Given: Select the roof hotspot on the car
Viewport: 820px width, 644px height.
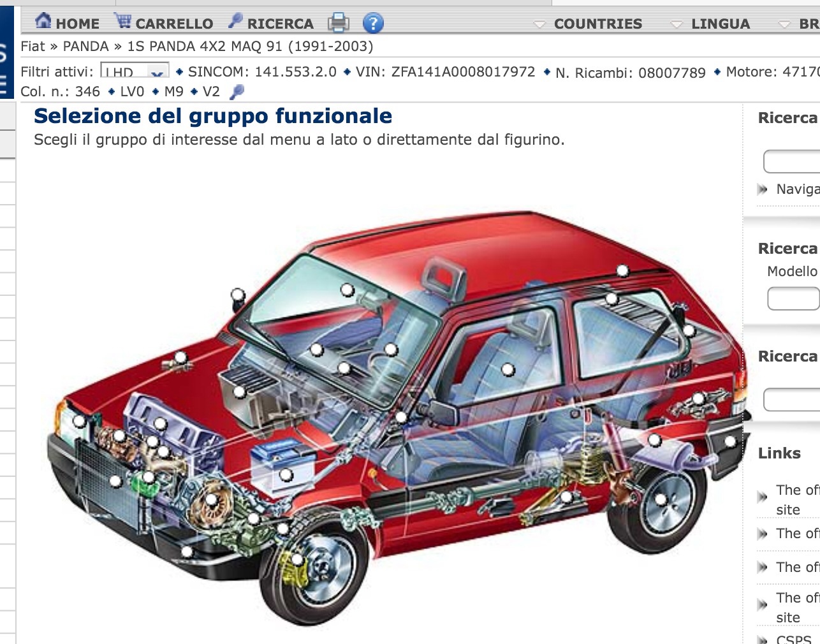Looking at the screenshot, I should click(622, 271).
